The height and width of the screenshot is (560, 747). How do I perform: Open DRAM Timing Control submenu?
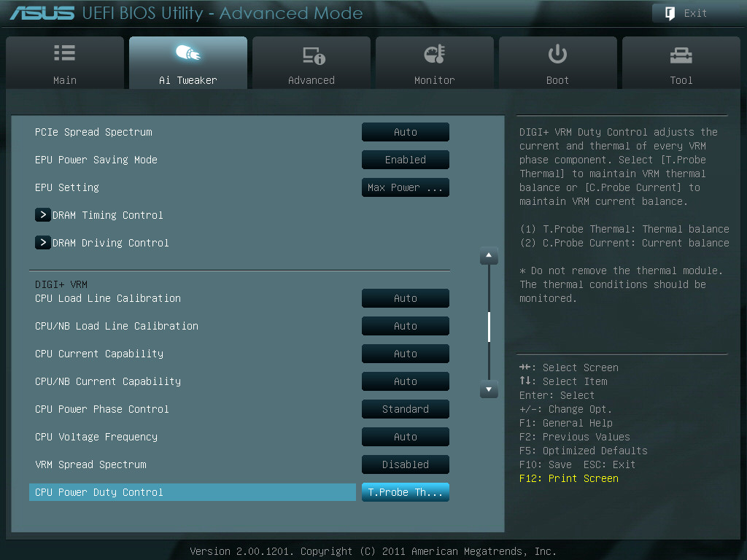(x=108, y=215)
